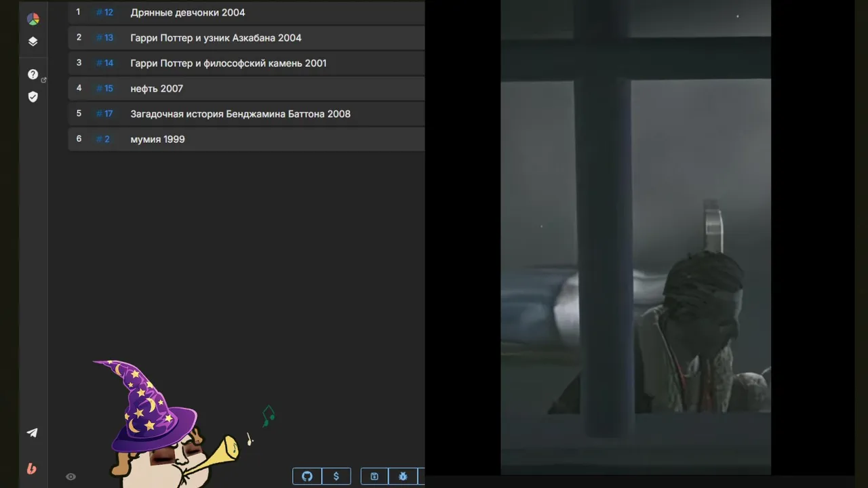The width and height of the screenshot is (868, 488).
Task: Click the dollar sign donate button
Action: pyautogui.click(x=336, y=476)
